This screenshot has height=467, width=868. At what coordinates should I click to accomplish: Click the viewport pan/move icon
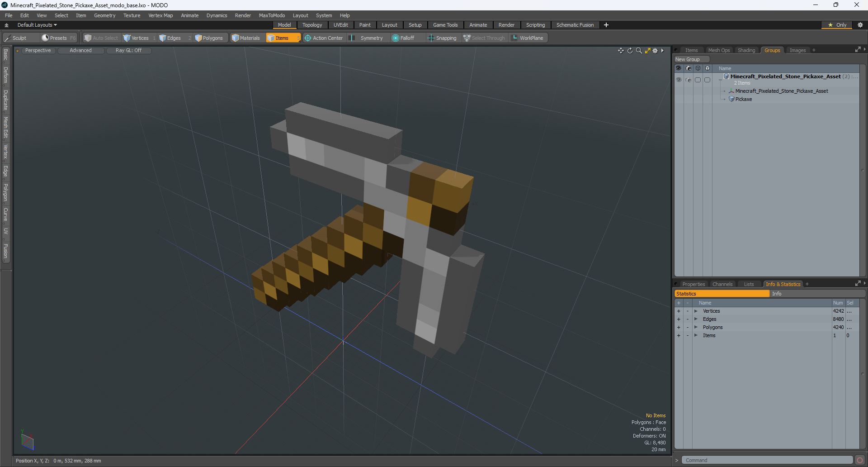point(621,51)
